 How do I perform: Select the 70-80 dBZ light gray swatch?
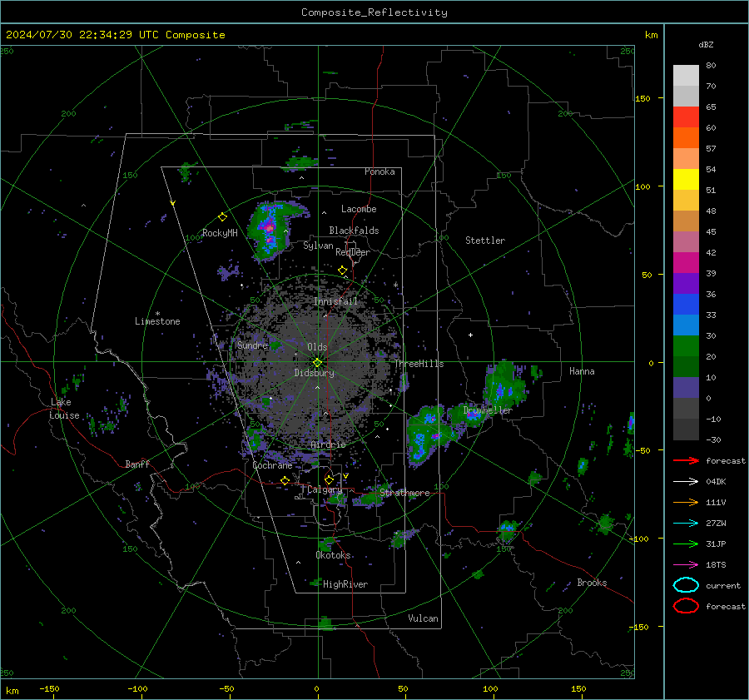point(686,76)
